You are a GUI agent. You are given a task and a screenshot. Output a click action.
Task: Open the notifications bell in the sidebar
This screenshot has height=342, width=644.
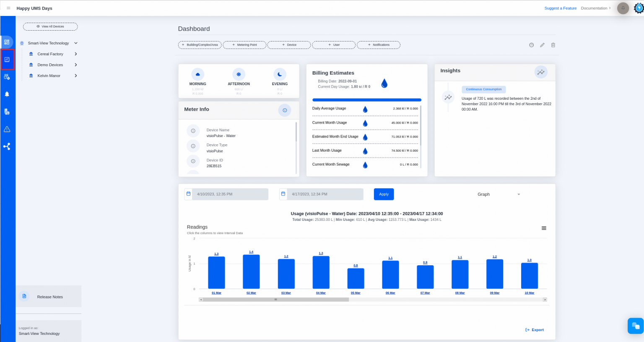(x=8, y=94)
